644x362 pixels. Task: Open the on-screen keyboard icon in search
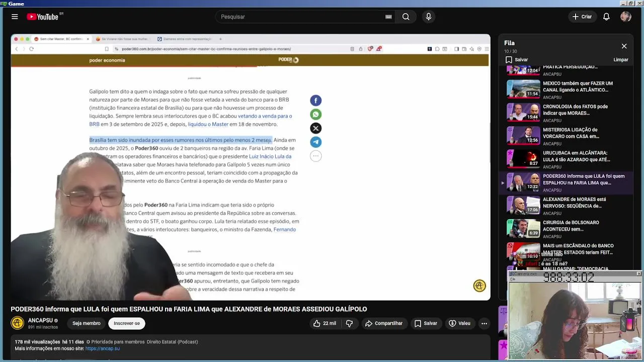[x=388, y=17]
